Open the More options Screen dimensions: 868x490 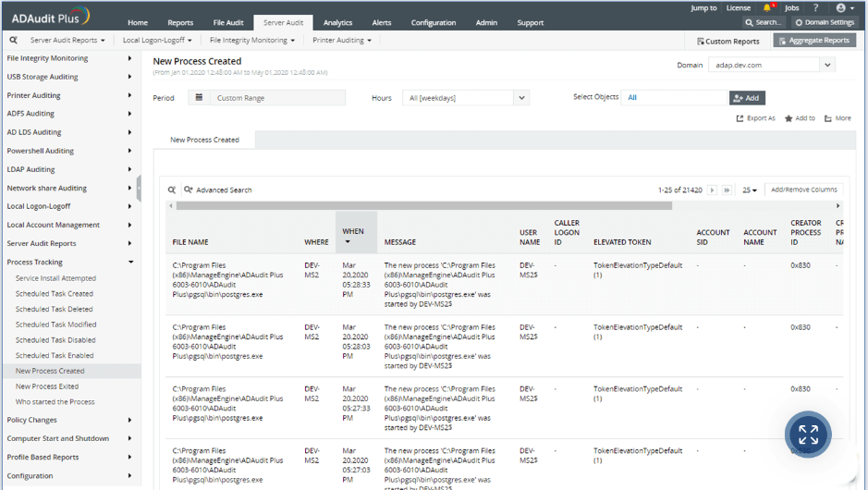[x=837, y=118]
